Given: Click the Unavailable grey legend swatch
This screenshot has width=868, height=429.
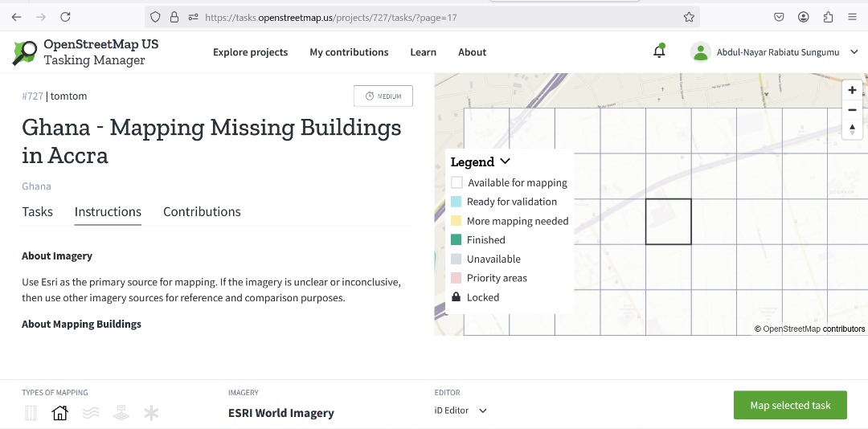Looking at the screenshot, I should [457, 259].
